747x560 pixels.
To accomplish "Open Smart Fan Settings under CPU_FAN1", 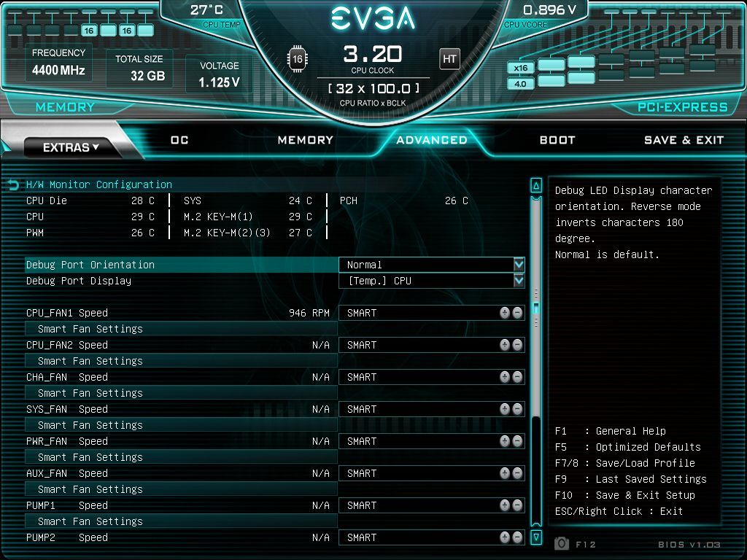I will pos(181,329).
